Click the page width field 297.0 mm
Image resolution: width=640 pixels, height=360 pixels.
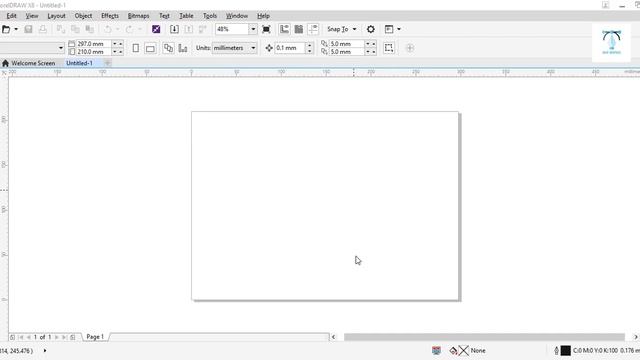[x=94, y=44]
